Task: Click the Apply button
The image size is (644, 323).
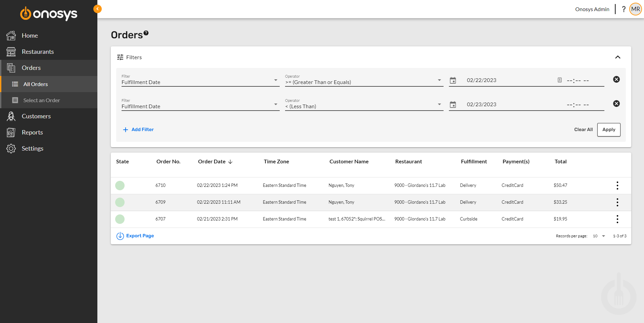Action: pyautogui.click(x=609, y=130)
